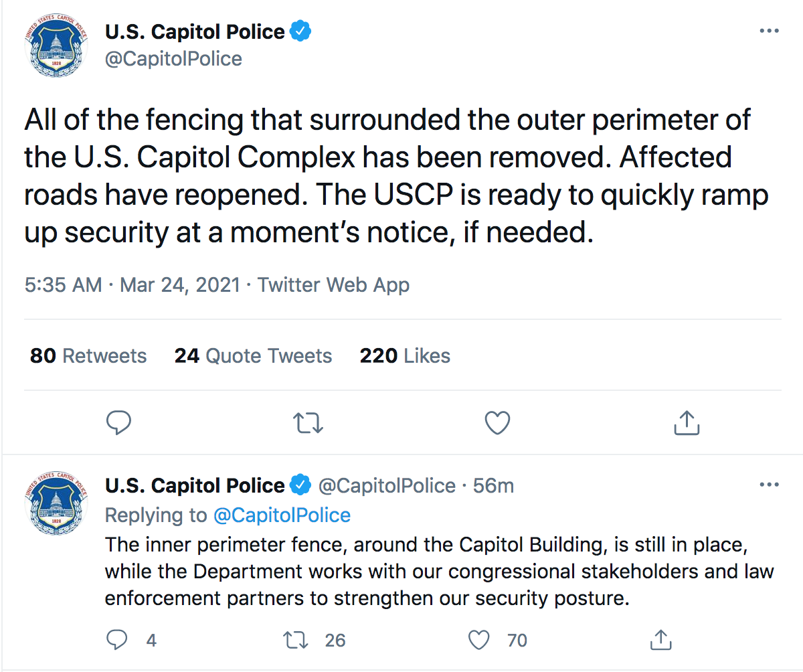
Task: Share the reply tweet via share icon
Action: pyautogui.click(x=661, y=641)
